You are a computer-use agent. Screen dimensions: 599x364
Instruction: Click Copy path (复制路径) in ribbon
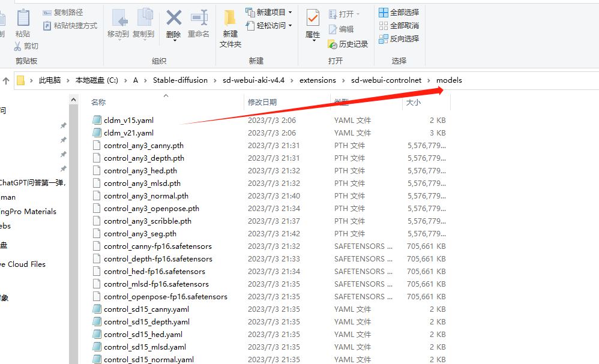[x=63, y=12]
